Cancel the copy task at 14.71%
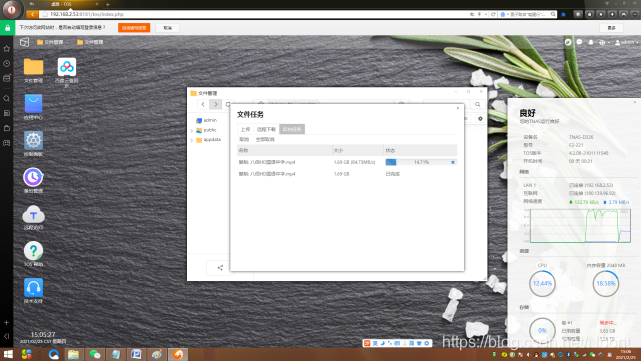The image size is (641, 361). click(453, 162)
